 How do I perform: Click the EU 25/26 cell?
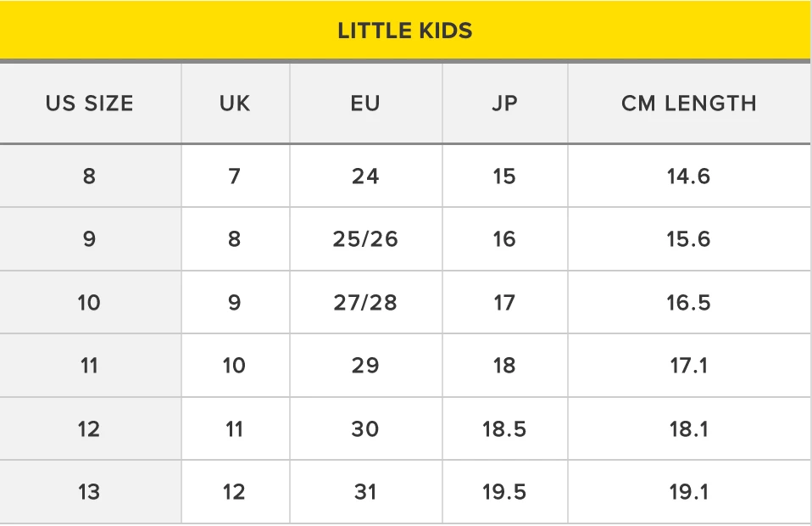365,239
